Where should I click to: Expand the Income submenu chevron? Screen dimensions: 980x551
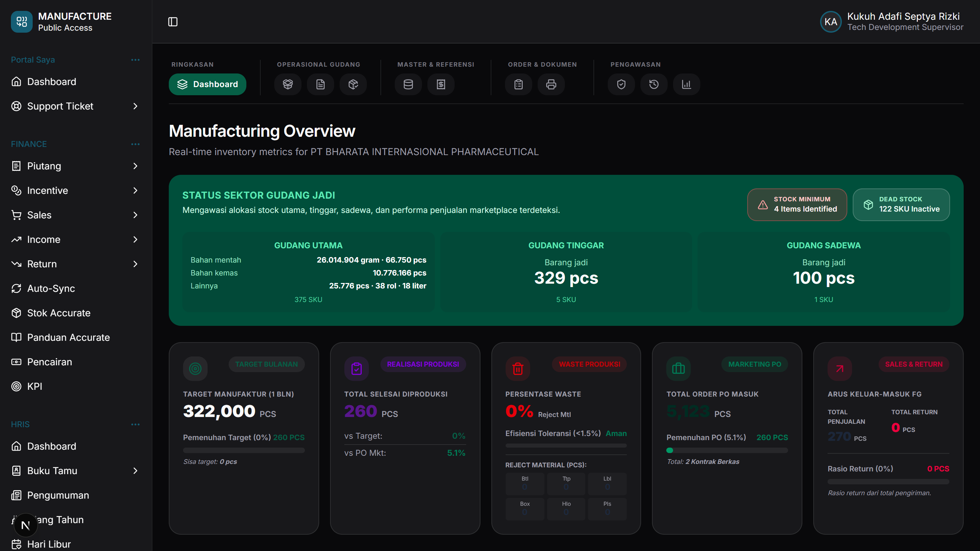pos(135,239)
